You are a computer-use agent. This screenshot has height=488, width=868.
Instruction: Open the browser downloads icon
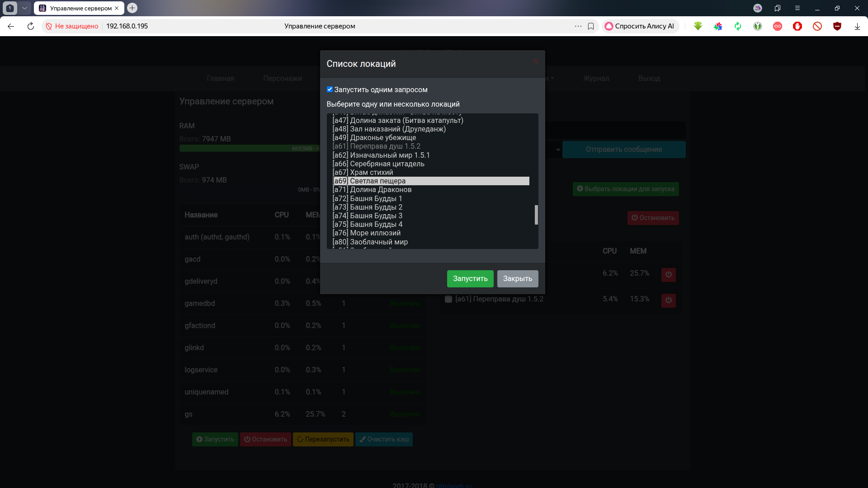click(x=857, y=26)
